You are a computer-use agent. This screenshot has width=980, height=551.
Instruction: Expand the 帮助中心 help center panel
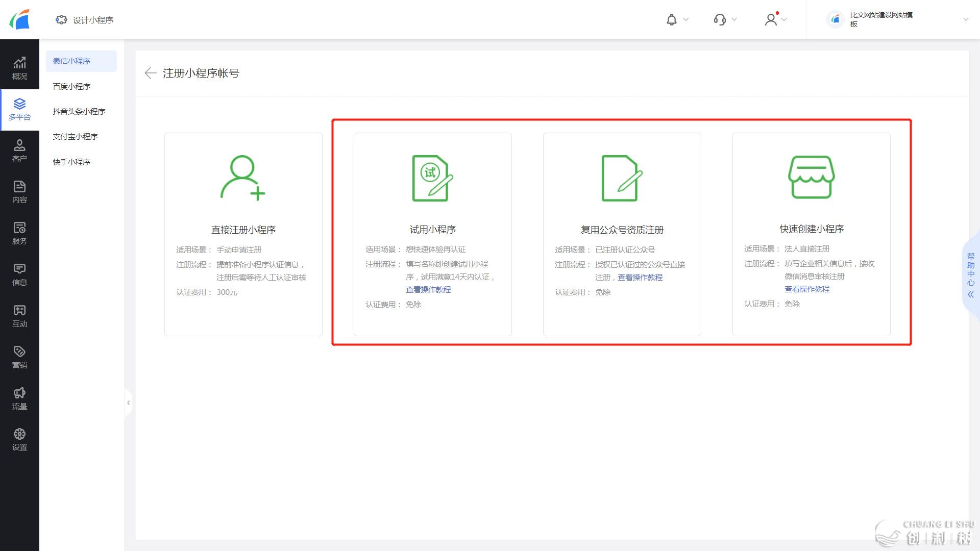tap(970, 275)
